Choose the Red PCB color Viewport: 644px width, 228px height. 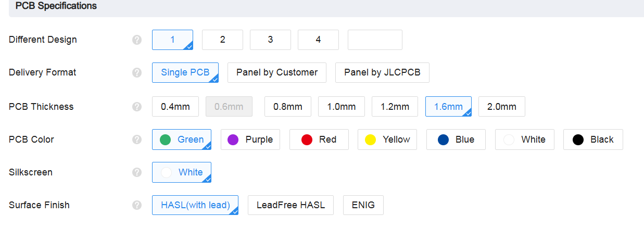tap(319, 140)
